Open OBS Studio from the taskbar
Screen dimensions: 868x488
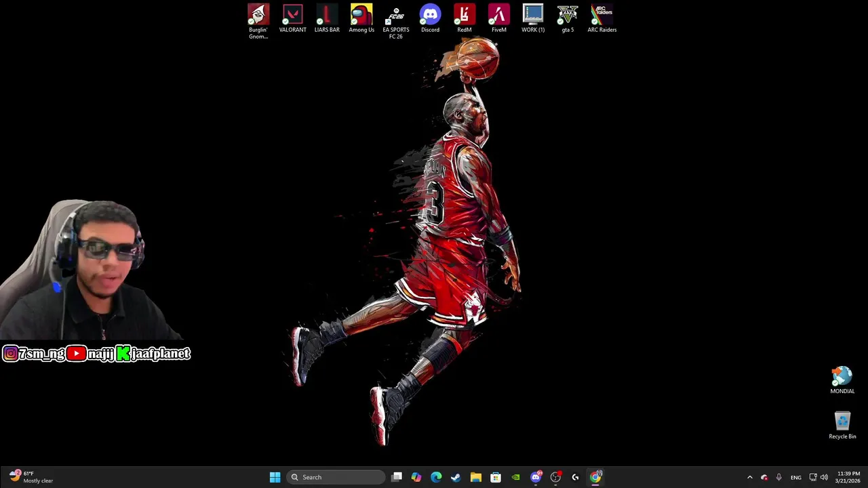(x=555, y=477)
